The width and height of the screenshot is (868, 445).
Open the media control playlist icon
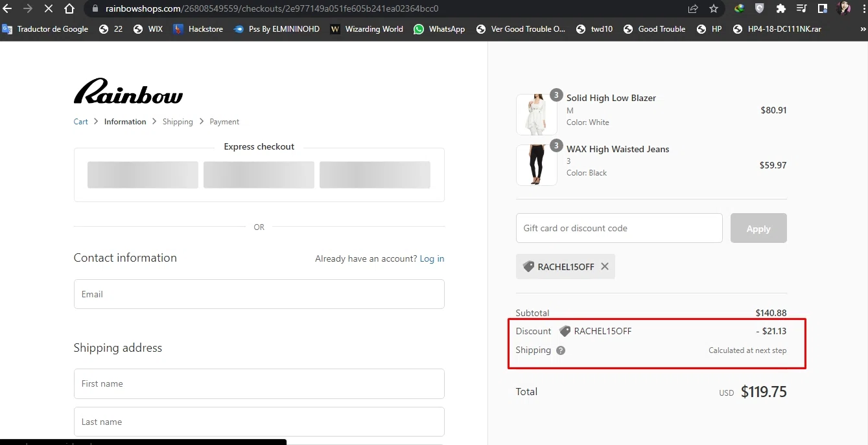pos(802,9)
